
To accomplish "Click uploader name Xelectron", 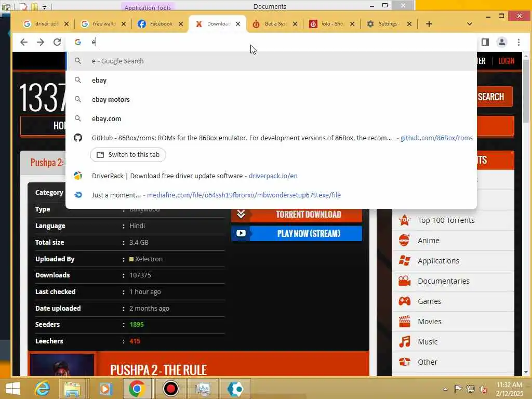I will pos(149,259).
